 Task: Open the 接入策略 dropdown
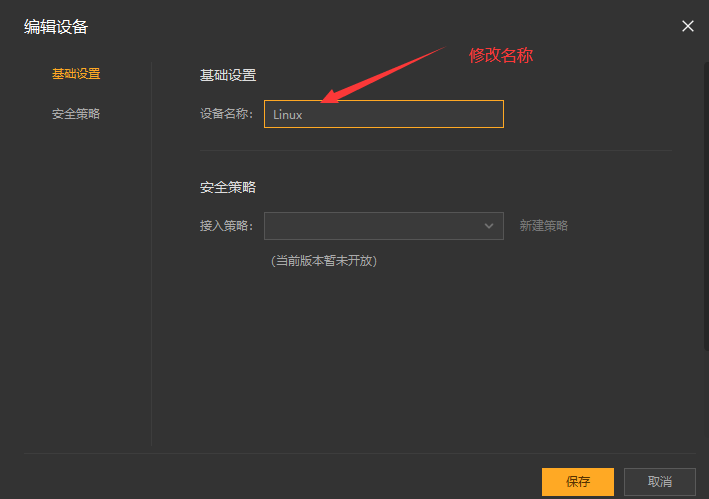pos(383,226)
